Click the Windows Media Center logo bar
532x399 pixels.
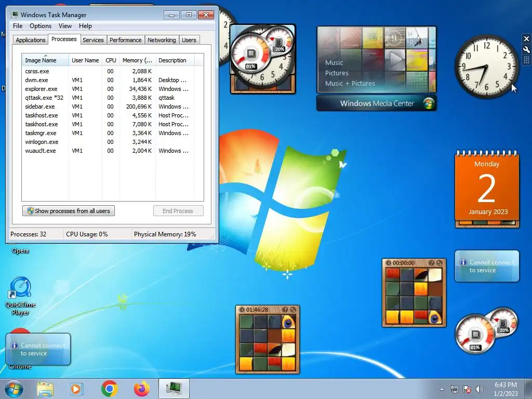(377, 103)
